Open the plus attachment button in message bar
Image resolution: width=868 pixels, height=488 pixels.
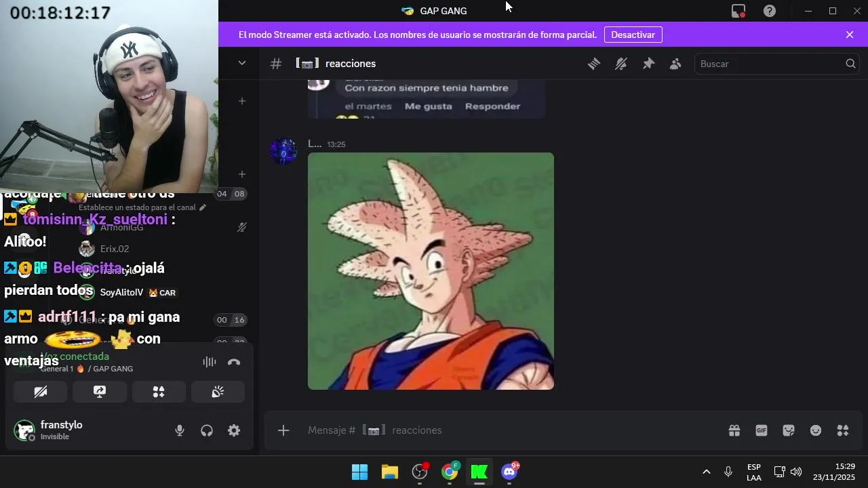(283, 430)
